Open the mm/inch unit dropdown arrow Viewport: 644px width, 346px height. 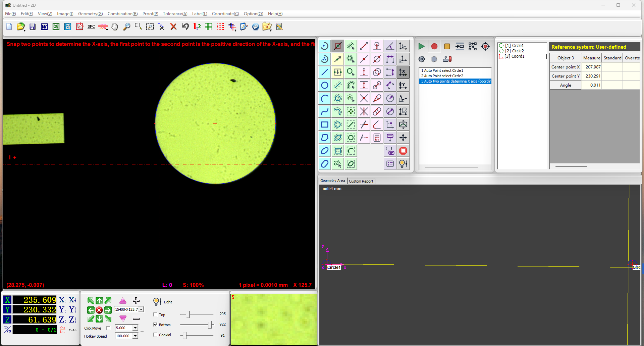[x=107, y=30]
